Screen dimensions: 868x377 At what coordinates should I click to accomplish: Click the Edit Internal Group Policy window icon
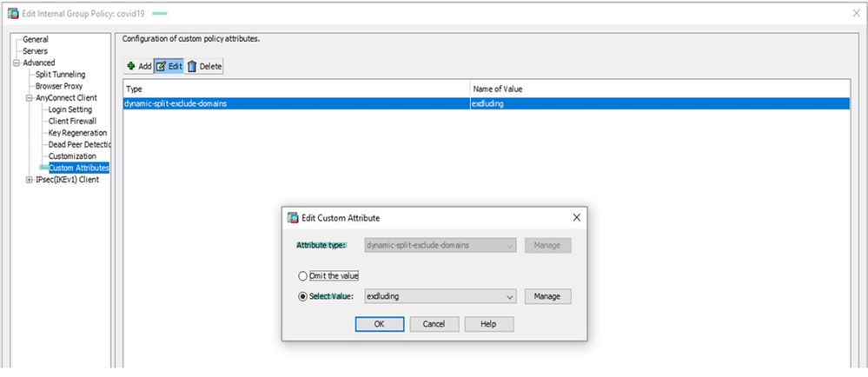coord(13,13)
